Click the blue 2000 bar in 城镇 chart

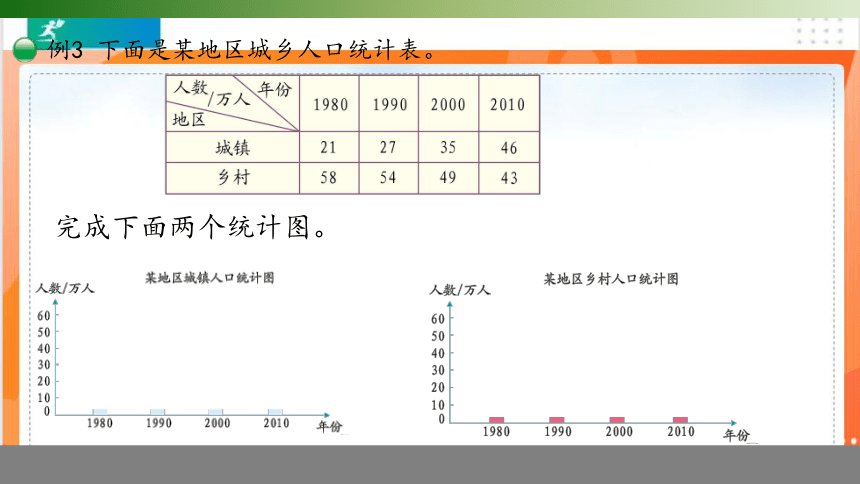pos(216,412)
